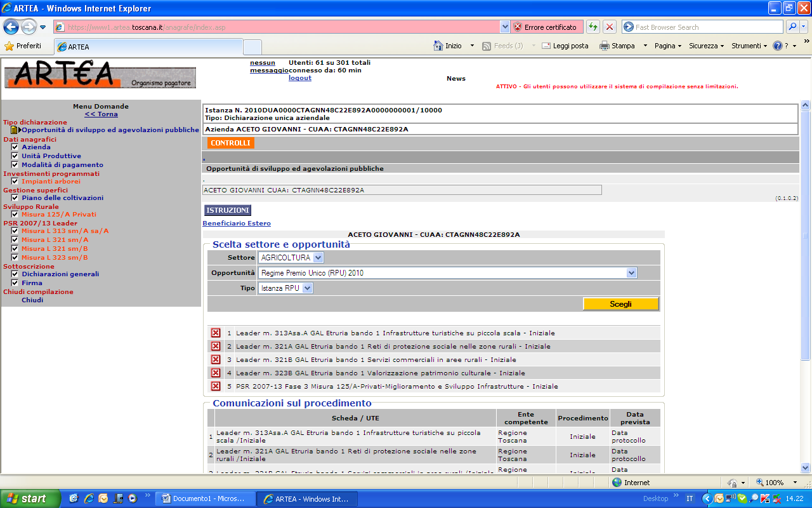Image resolution: width=812 pixels, height=508 pixels.
Task: Click Chiudi in the side menu
Action: point(32,300)
